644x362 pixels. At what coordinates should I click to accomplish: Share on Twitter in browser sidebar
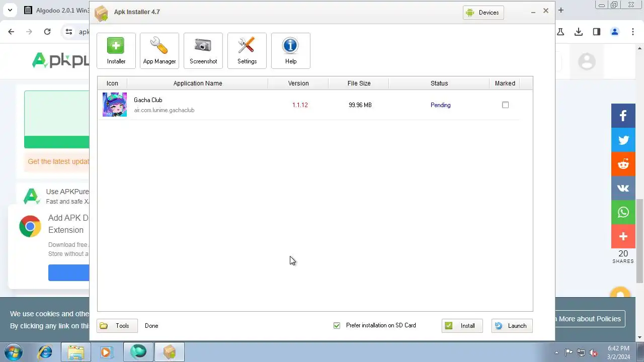click(x=623, y=140)
